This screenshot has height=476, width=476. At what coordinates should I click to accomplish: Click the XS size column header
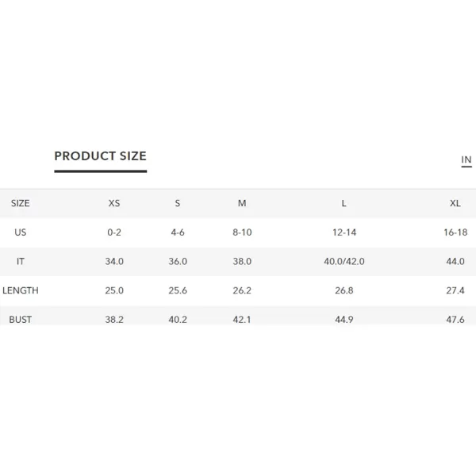coord(114,203)
